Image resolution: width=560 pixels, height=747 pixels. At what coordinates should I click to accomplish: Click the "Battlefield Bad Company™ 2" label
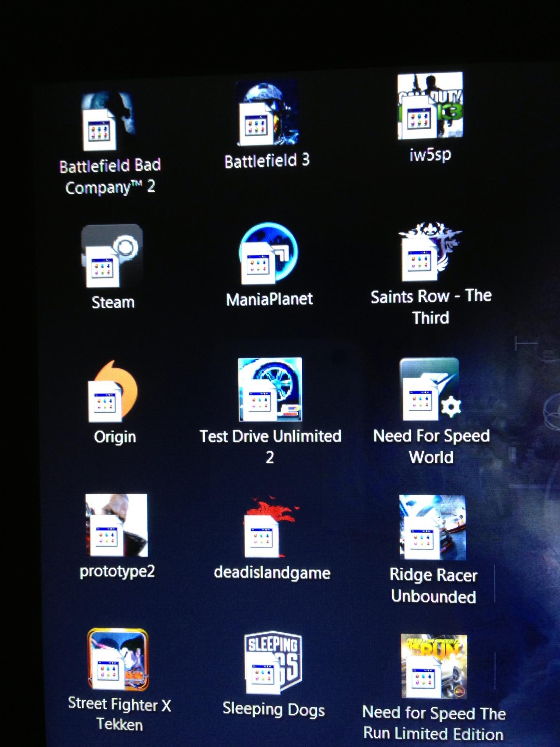[x=110, y=177]
